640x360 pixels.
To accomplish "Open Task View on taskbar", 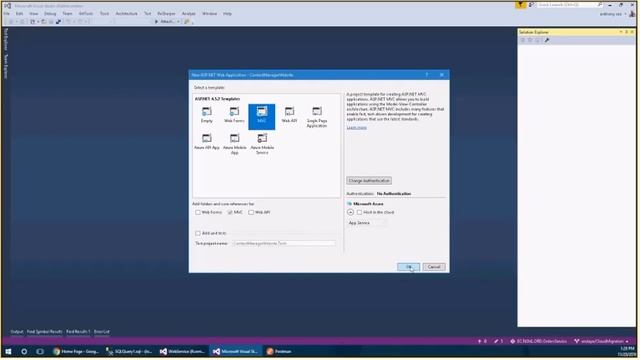I will (x=40, y=351).
